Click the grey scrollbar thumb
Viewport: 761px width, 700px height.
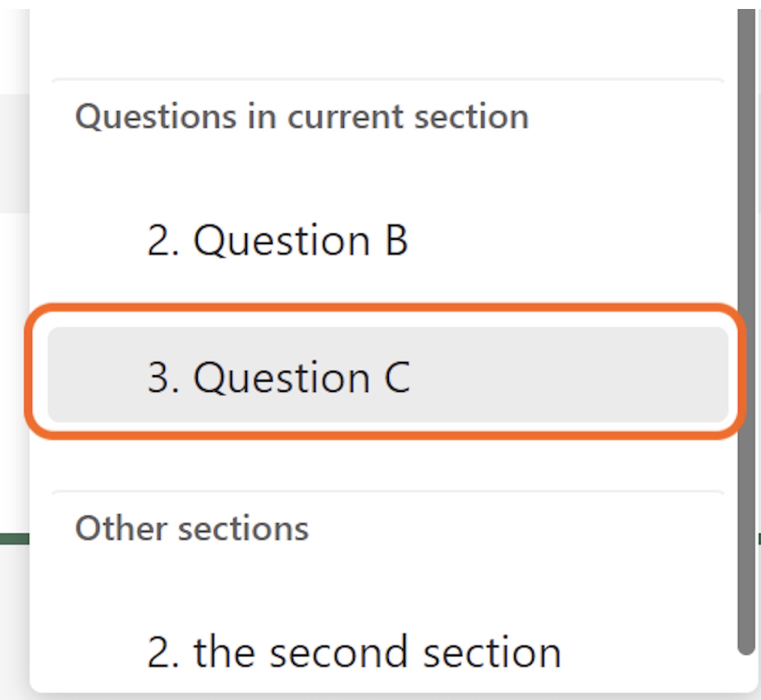pos(746,330)
